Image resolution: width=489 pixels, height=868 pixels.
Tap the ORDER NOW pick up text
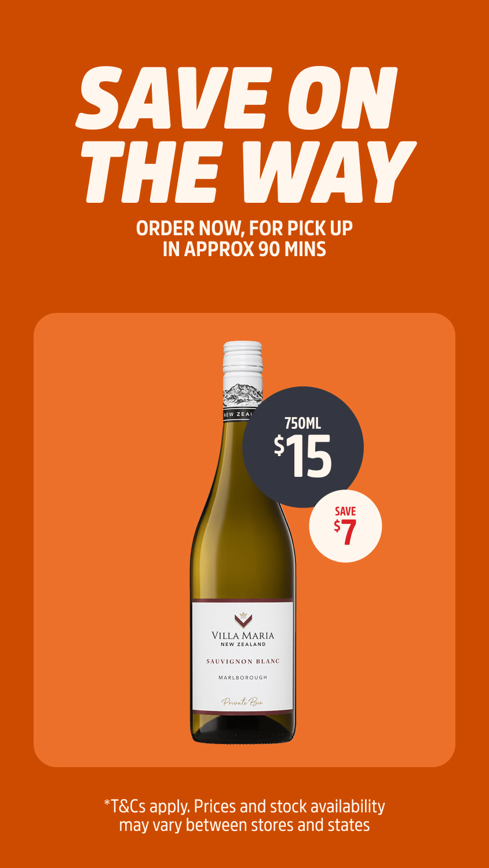[x=244, y=239]
